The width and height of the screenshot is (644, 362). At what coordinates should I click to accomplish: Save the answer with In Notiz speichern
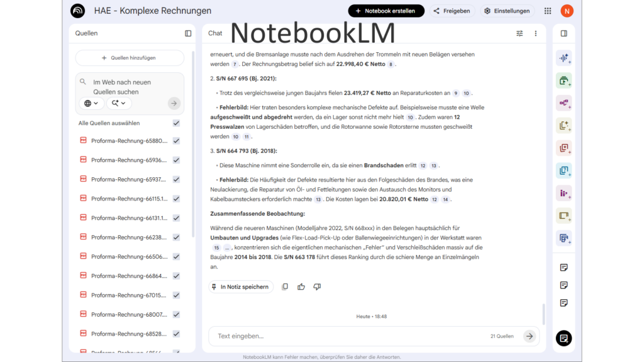click(241, 287)
